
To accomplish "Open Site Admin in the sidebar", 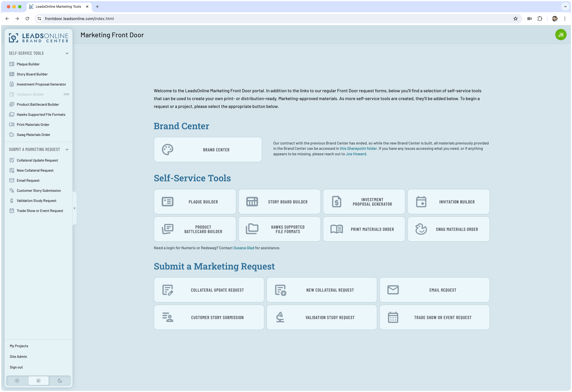I will (18, 357).
